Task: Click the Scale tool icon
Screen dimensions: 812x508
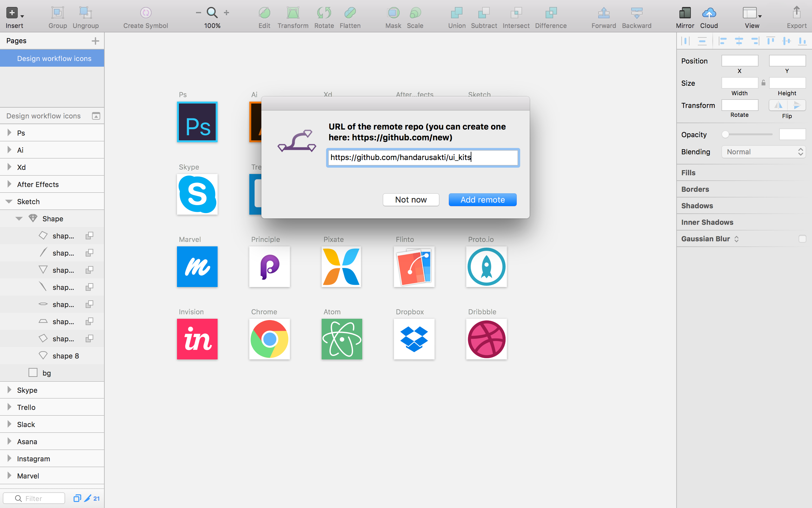Action: 415,13
